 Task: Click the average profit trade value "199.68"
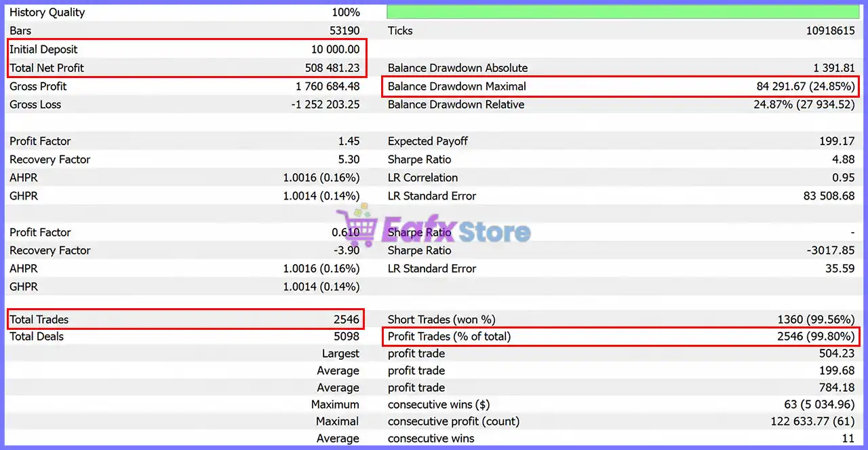coord(837,371)
